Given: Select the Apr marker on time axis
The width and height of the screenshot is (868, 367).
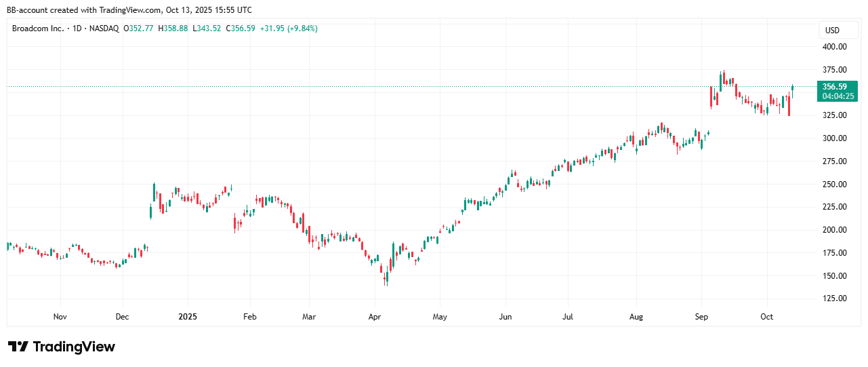Looking at the screenshot, I should [375, 317].
